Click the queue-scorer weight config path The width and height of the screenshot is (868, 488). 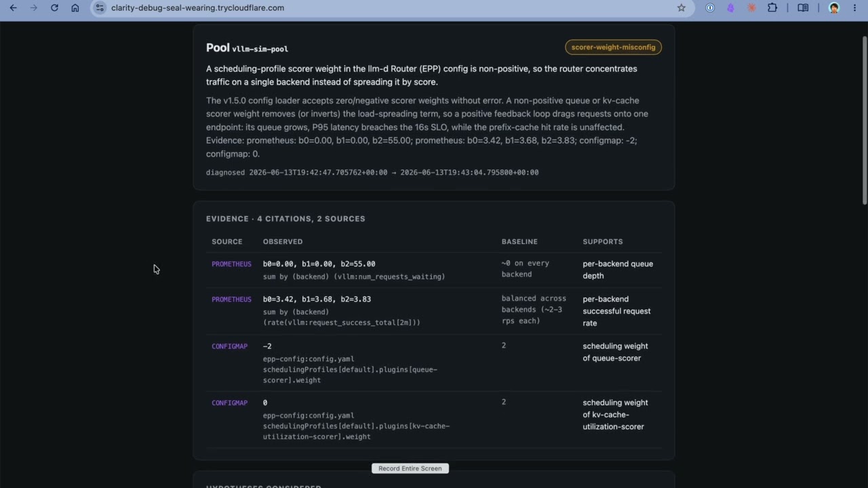click(x=350, y=369)
